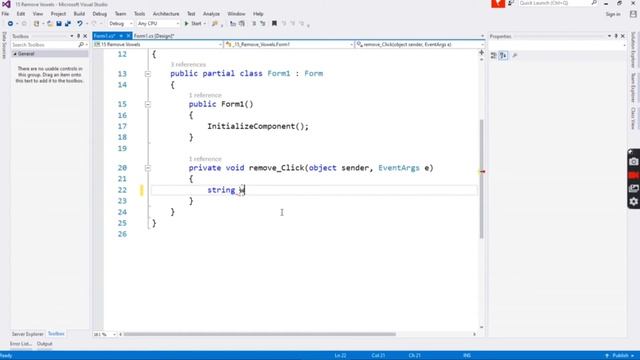Click the search magnifier in Toolbox

81,44
